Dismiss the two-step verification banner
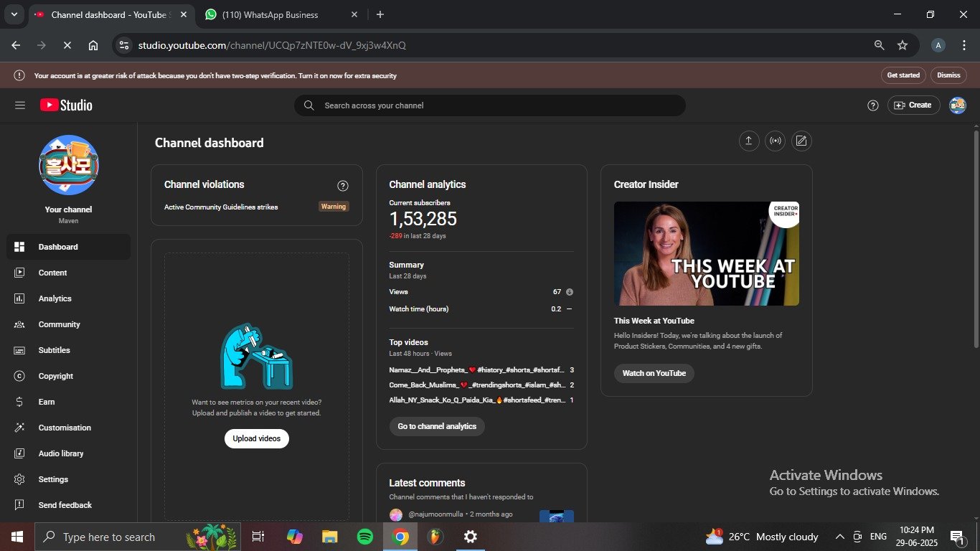Viewport: 980px width, 551px height. (x=948, y=75)
